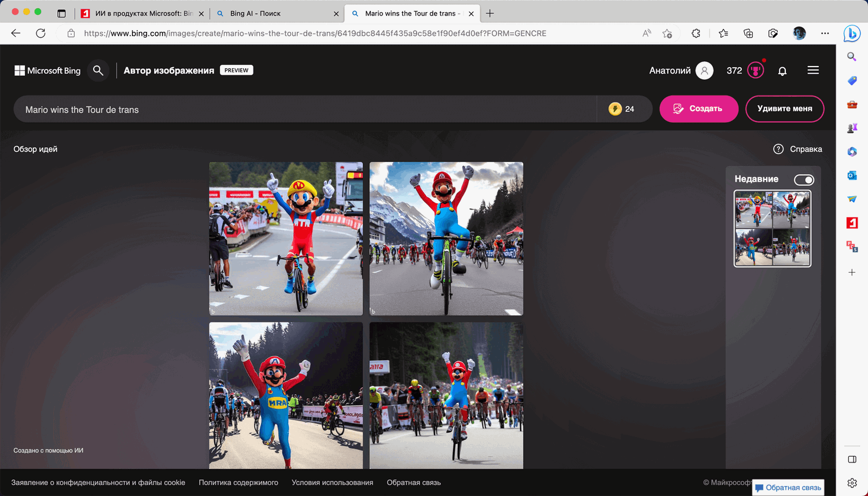Close the Bing AI - Поиск tab

pyautogui.click(x=336, y=14)
